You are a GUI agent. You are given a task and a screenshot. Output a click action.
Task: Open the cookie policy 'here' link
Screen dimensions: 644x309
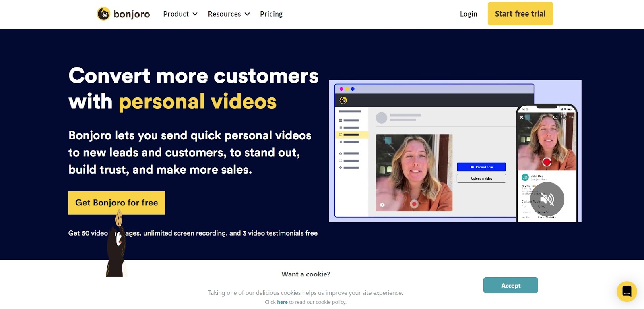point(282,302)
